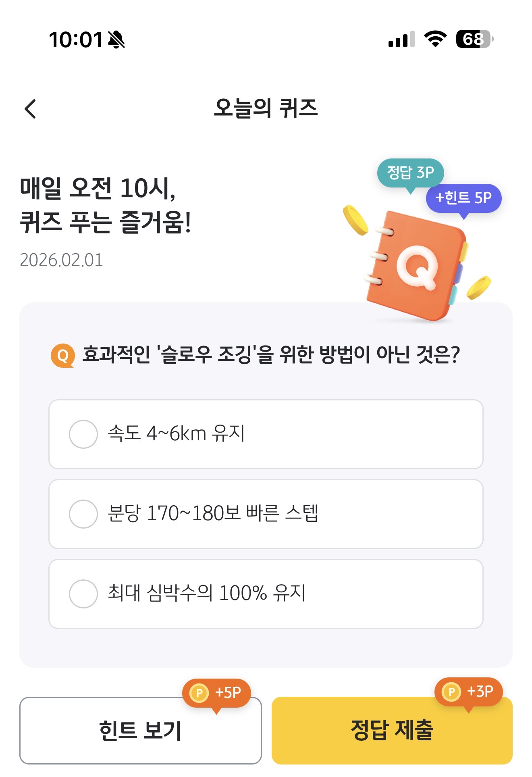The image size is (532, 777).
Task: Tap the 2026.02.01 quiz date text
Action: pos(61,260)
